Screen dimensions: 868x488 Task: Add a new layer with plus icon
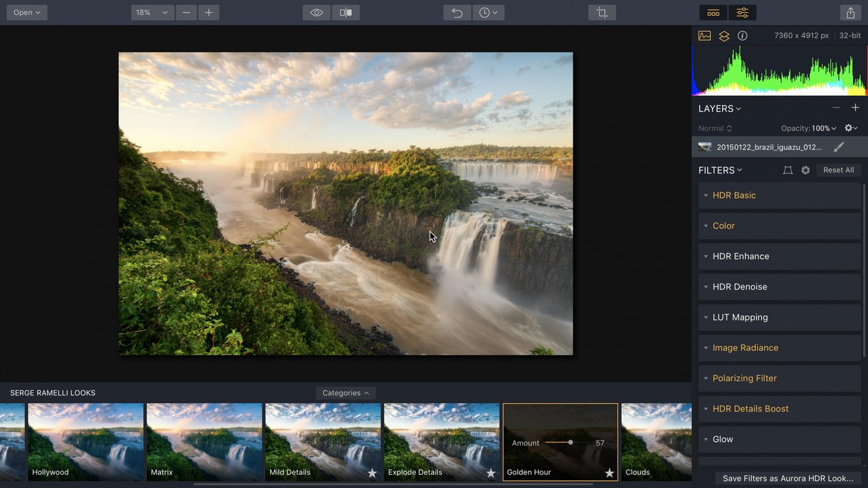pyautogui.click(x=855, y=108)
